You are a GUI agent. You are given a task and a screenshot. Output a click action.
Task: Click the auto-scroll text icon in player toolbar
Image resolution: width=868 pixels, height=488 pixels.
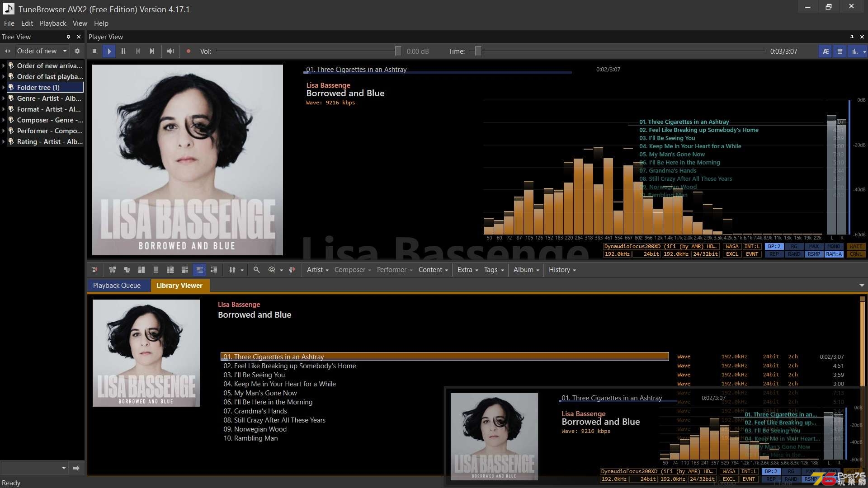click(x=826, y=51)
